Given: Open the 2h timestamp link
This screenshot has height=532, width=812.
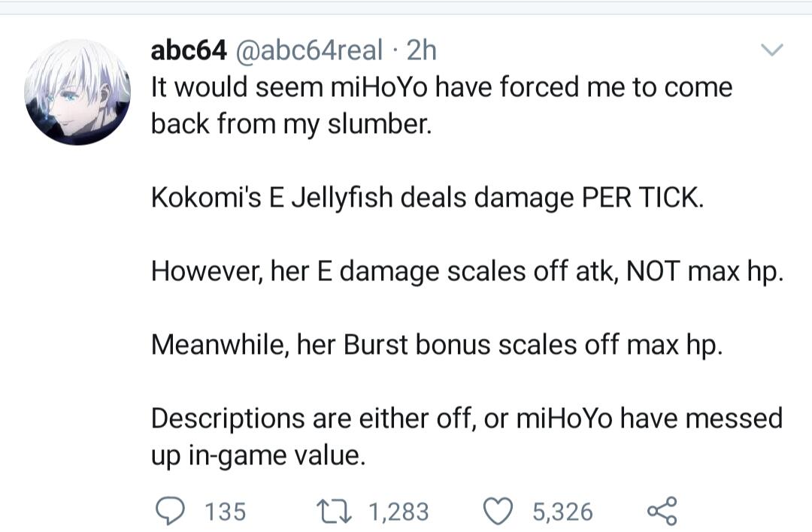Looking at the screenshot, I should tap(422, 50).
